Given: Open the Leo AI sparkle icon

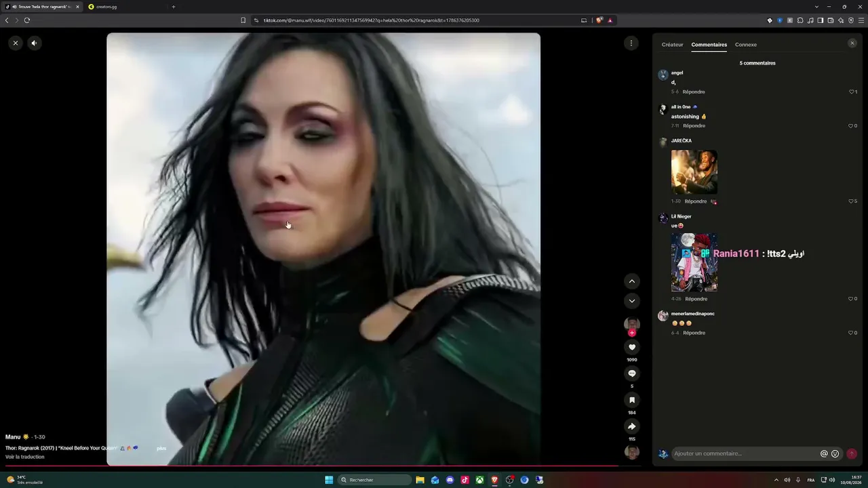Looking at the screenshot, I should tap(841, 20).
